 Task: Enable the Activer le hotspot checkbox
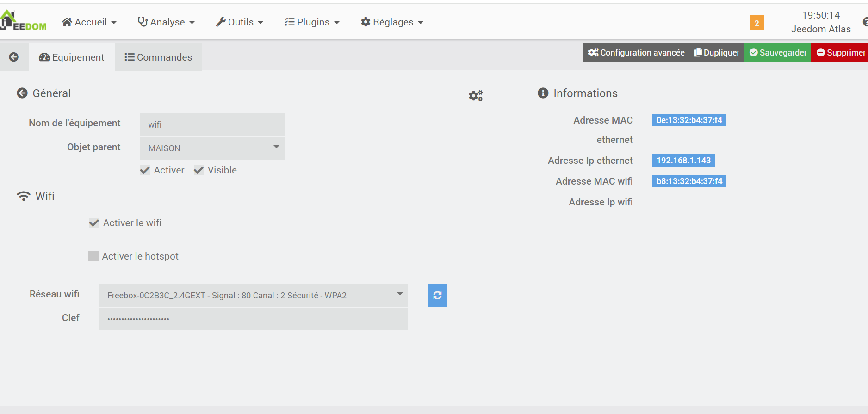[x=93, y=256]
